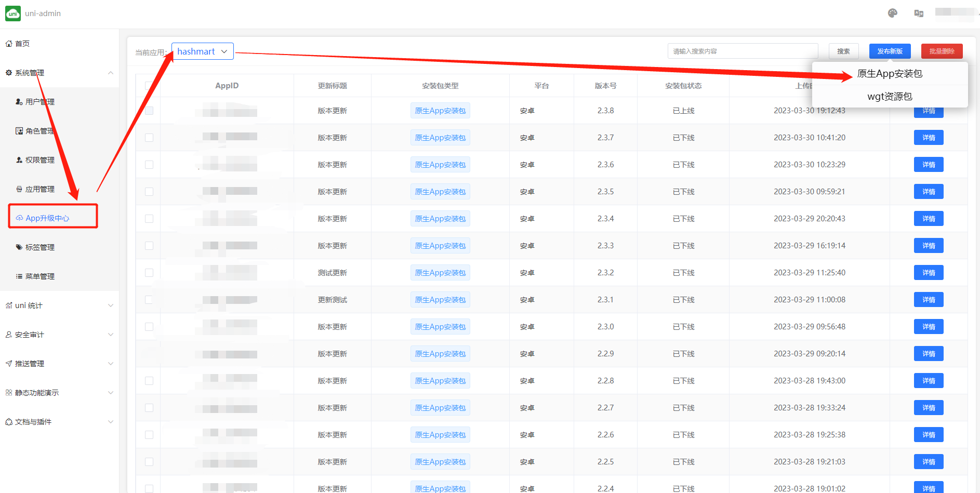The image size is (980, 493).
Task: Open 详情 for version 2.2.5
Action: (x=929, y=462)
